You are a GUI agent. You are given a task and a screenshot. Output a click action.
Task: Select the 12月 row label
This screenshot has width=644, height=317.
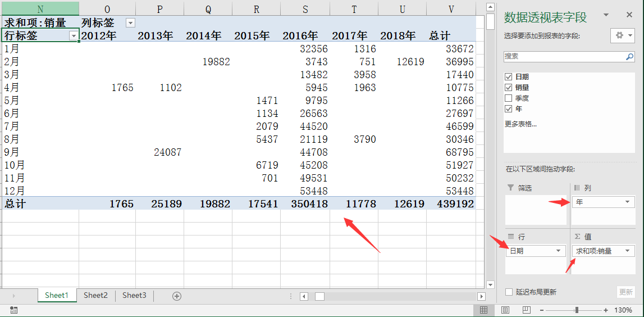[x=40, y=191]
